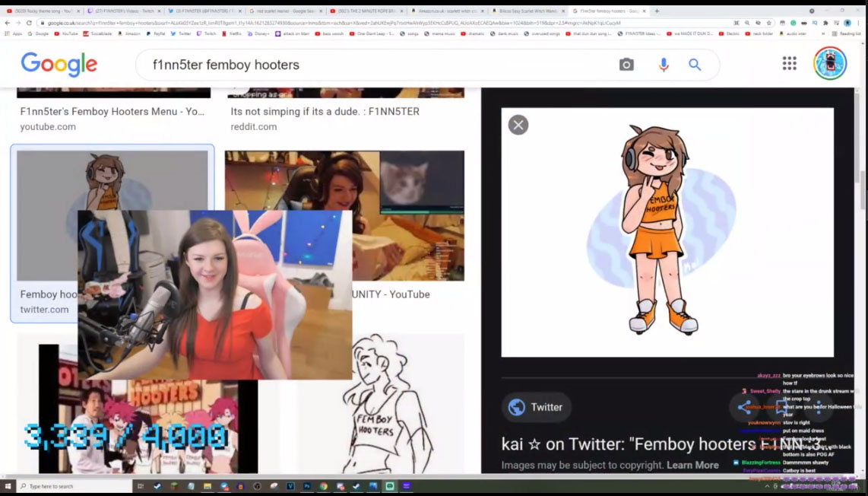Open Chrome from the taskbar

point(323,486)
